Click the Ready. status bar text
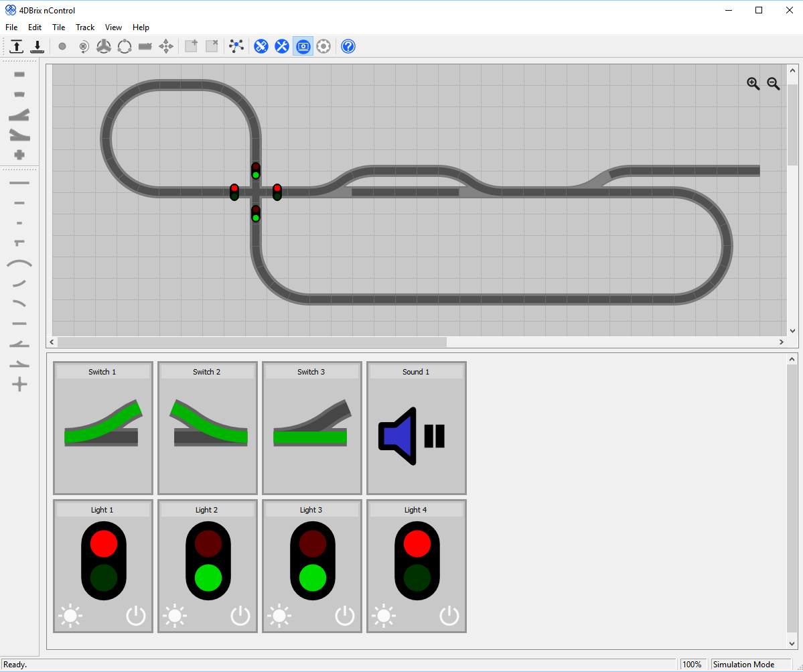803x672 pixels. [x=15, y=665]
